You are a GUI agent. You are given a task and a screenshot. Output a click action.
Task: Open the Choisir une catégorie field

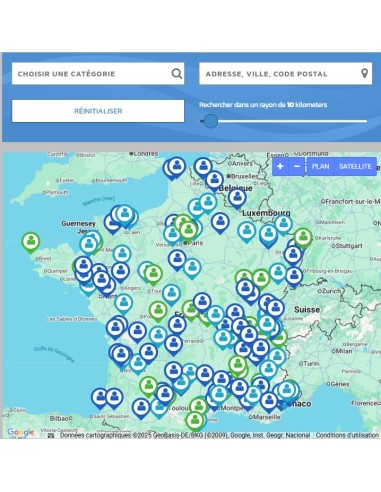[x=98, y=73]
